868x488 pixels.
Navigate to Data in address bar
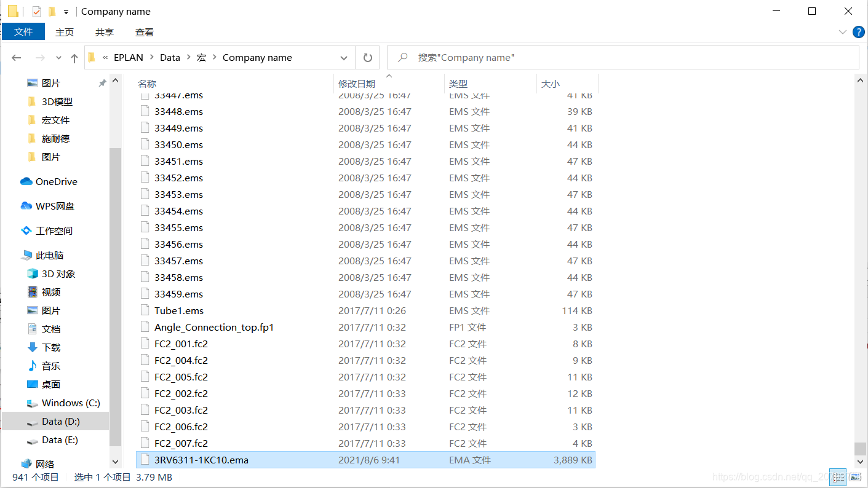pyautogui.click(x=170, y=57)
